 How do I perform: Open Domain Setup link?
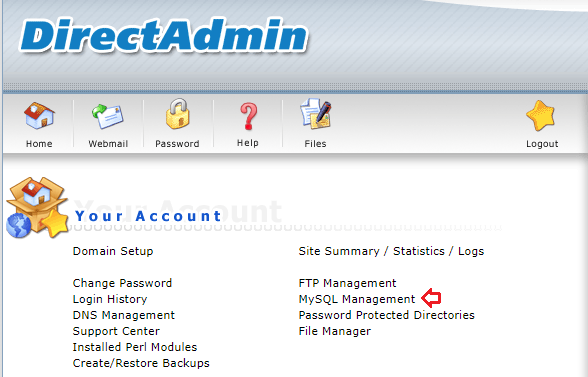click(x=113, y=251)
